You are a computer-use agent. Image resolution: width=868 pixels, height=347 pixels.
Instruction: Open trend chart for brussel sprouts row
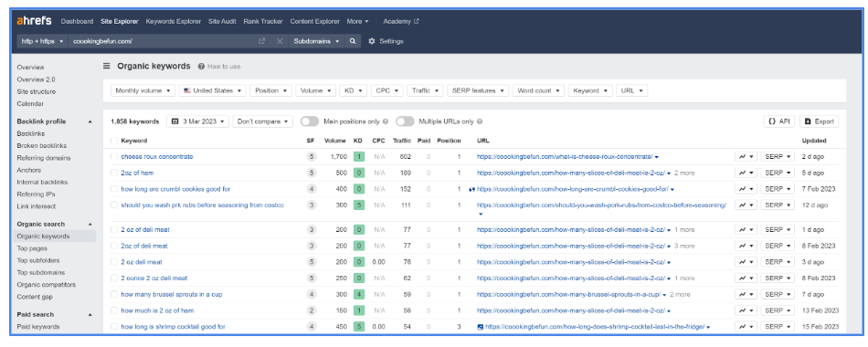746,294
